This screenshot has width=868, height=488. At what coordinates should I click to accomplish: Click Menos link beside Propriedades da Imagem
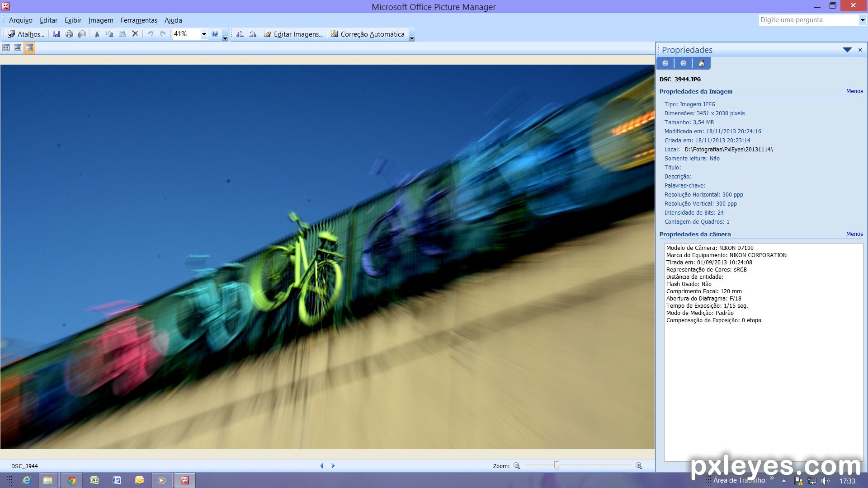(854, 91)
